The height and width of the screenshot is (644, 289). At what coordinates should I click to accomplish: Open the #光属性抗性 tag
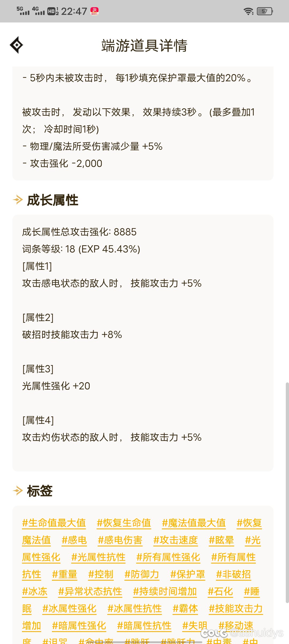[x=98, y=557]
